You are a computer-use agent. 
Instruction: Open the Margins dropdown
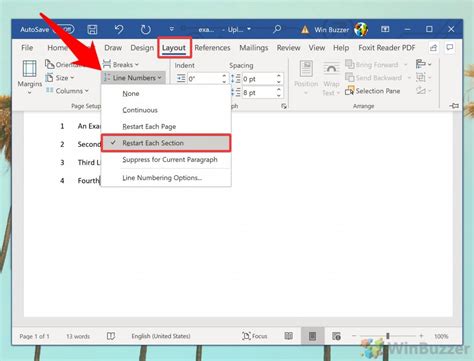pos(30,77)
